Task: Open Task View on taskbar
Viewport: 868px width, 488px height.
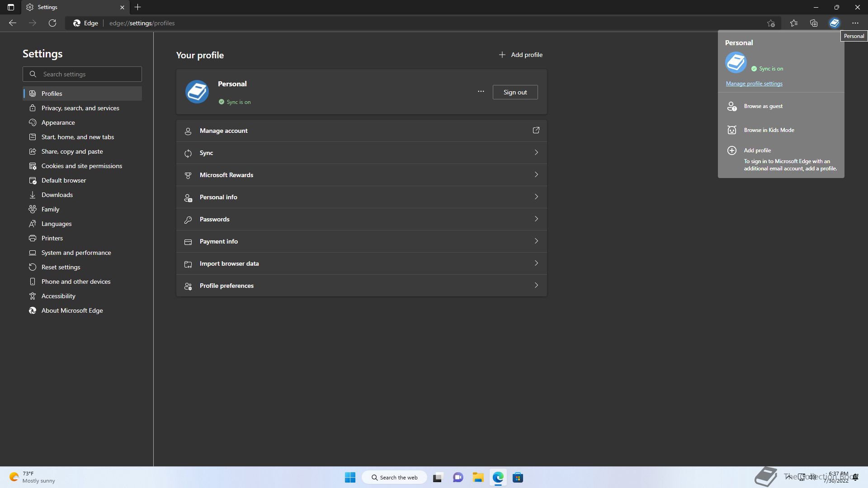Action: (438, 478)
